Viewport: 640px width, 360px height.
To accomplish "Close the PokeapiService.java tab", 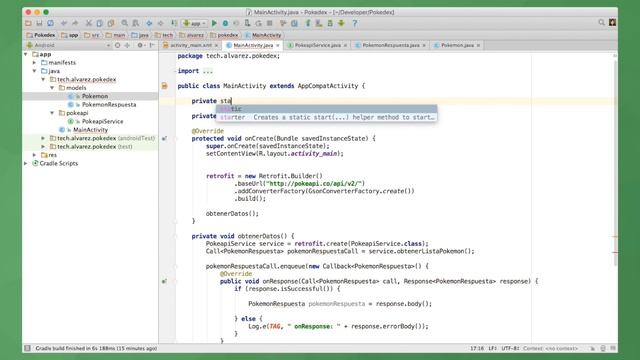I will (x=345, y=45).
